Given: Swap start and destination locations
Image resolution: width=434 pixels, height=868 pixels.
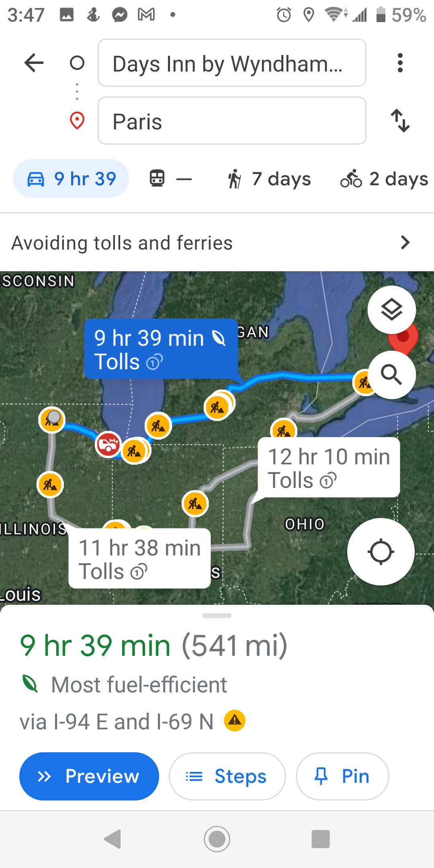Looking at the screenshot, I should (x=400, y=121).
